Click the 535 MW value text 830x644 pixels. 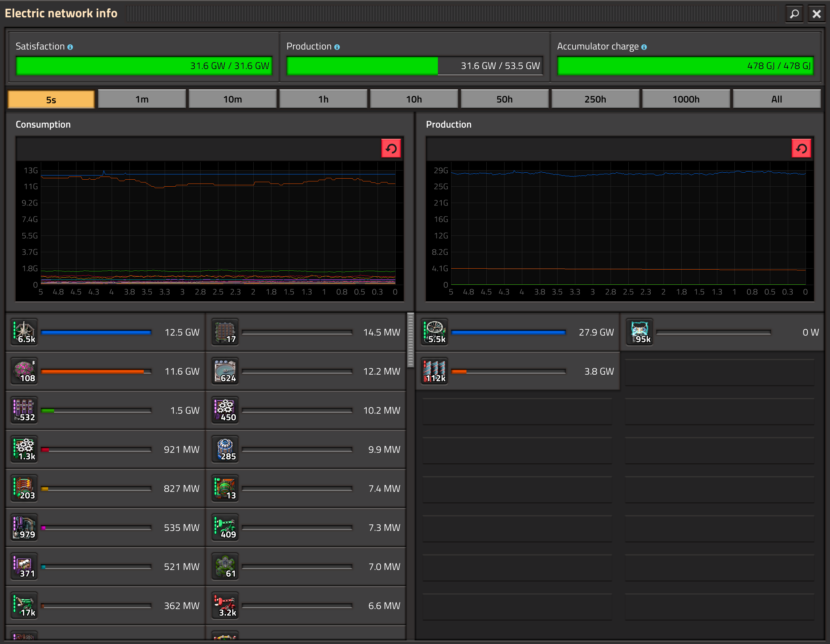[x=182, y=528]
